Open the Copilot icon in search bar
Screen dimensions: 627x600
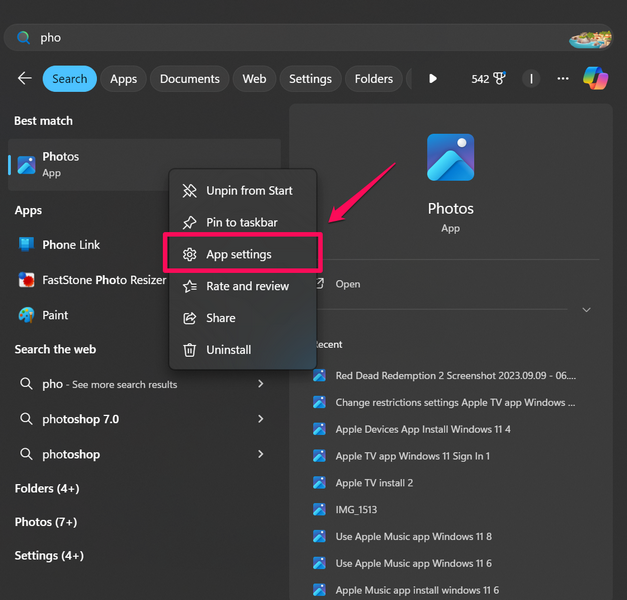tap(596, 78)
